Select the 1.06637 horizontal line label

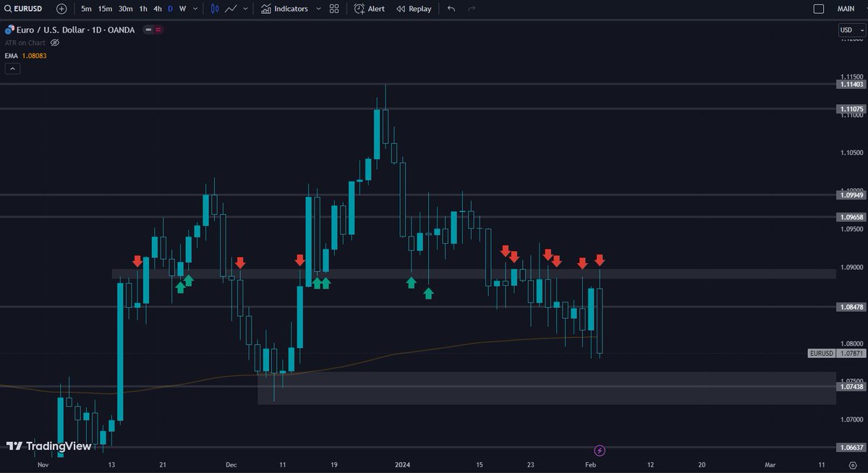[x=851, y=447]
